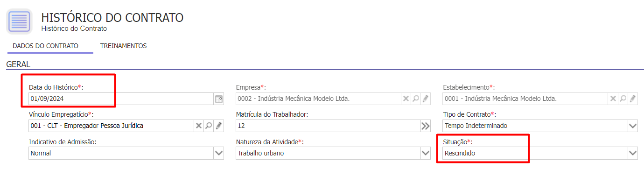Image resolution: width=644 pixels, height=169 pixels.
Task: Select the Dados do Contrato tab
Action: coord(45,46)
